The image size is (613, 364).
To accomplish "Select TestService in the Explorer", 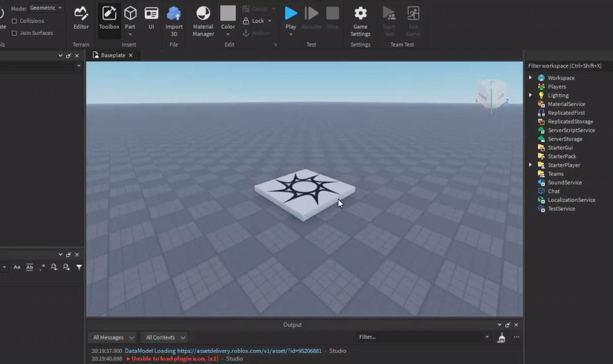I will pos(561,208).
